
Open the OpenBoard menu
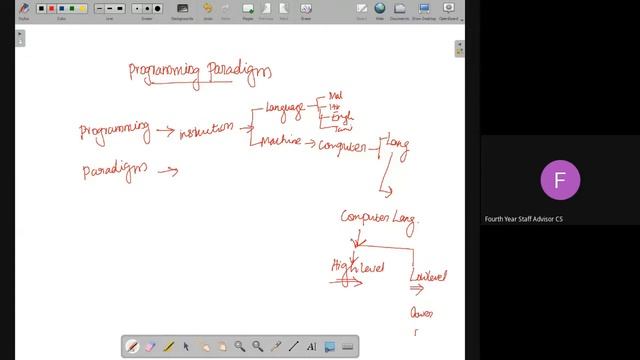coord(449,11)
